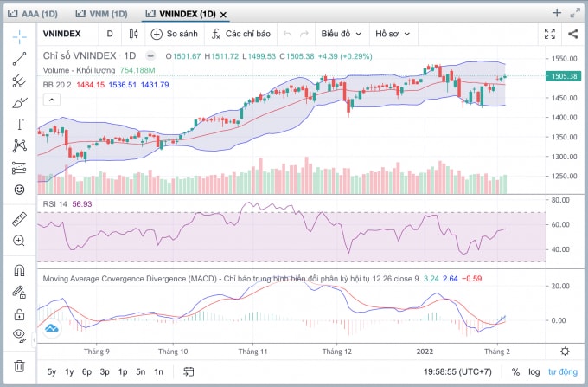This screenshot has width=588, height=387.
Task: Hide all drawings with eye icon
Action: pyautogui.click(x=20, y=335)
